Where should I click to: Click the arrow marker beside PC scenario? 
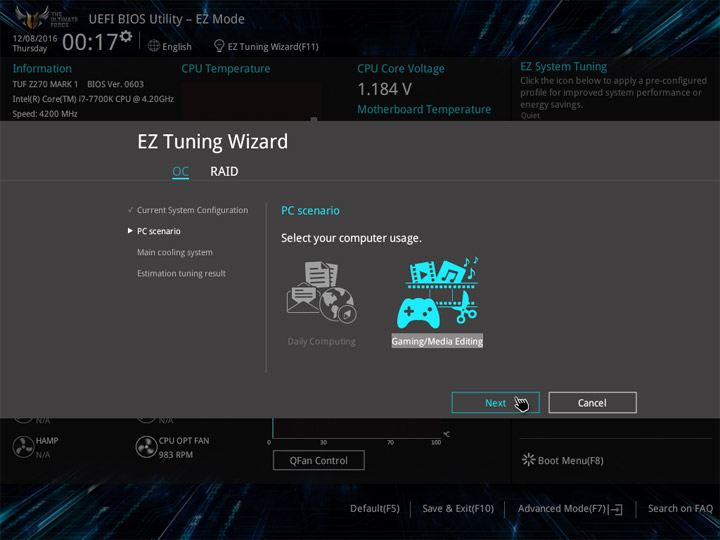tap(130, 231)
